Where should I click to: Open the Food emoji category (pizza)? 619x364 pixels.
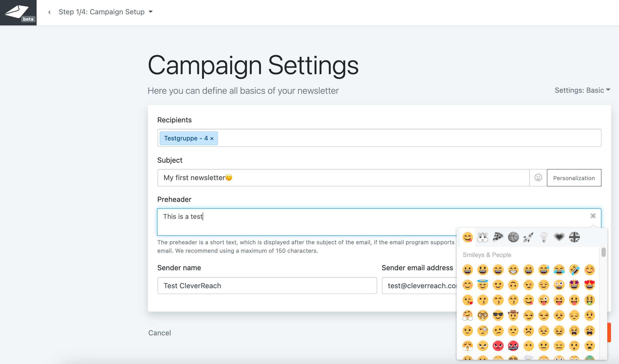(x=498, y=237)
